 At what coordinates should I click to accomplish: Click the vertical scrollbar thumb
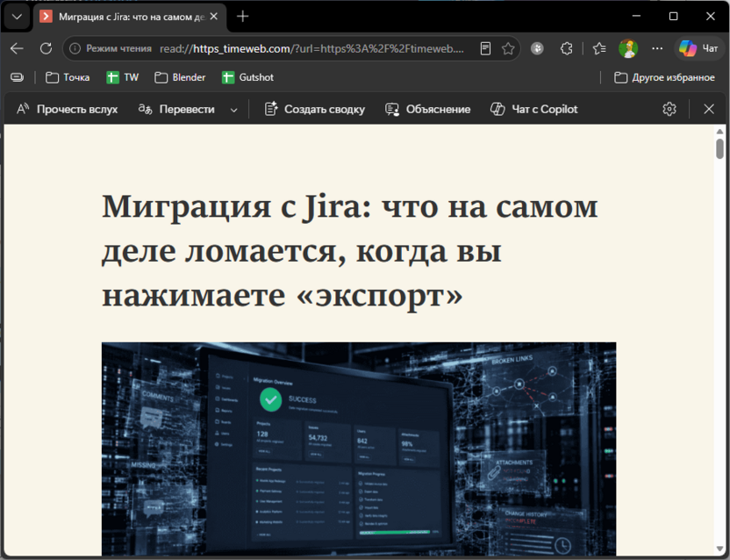click(x=719, y=149)
